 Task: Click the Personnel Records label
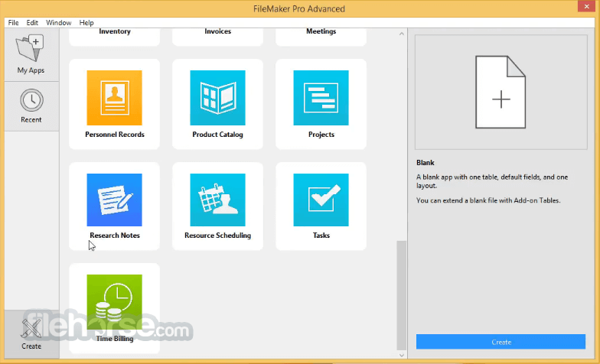click(115, 135)
